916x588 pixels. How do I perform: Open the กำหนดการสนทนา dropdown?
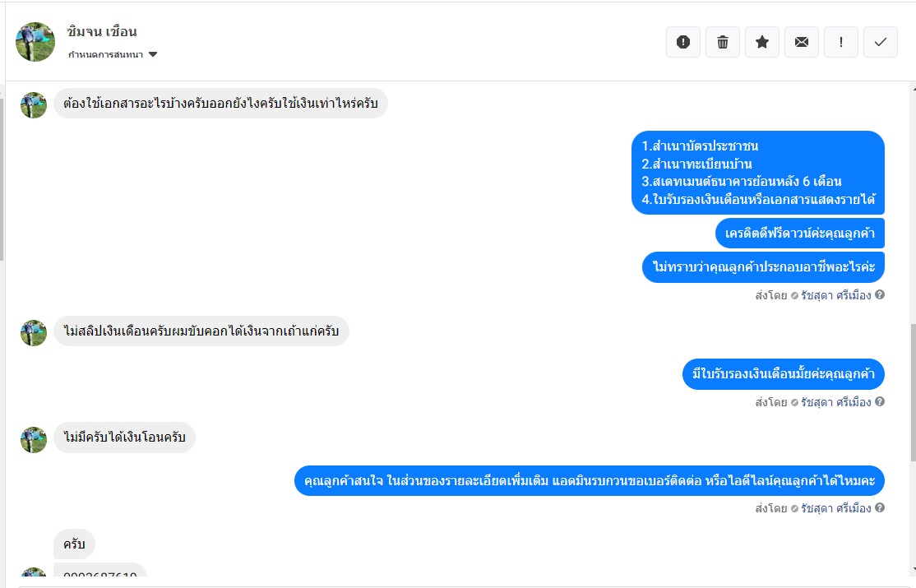[107, 54]
